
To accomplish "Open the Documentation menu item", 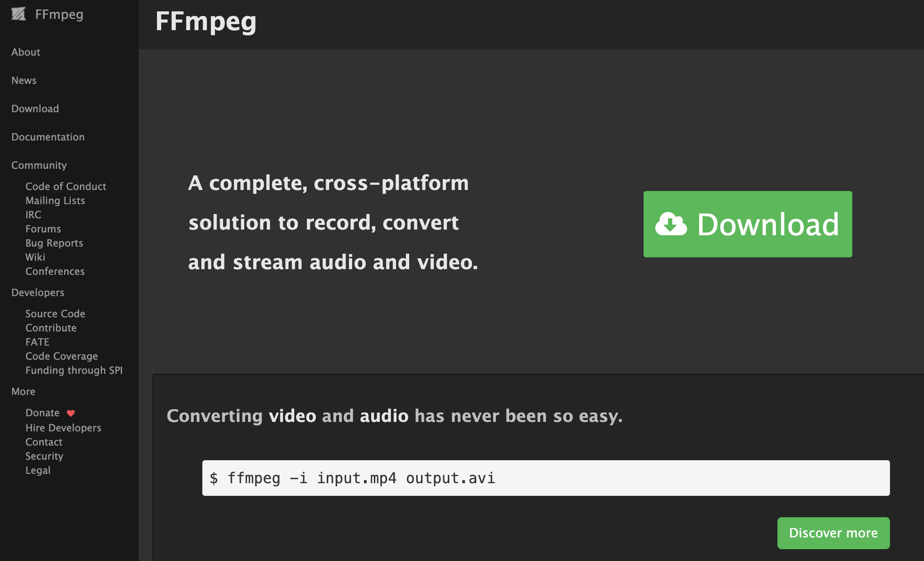I will click(x=48, y=137).
